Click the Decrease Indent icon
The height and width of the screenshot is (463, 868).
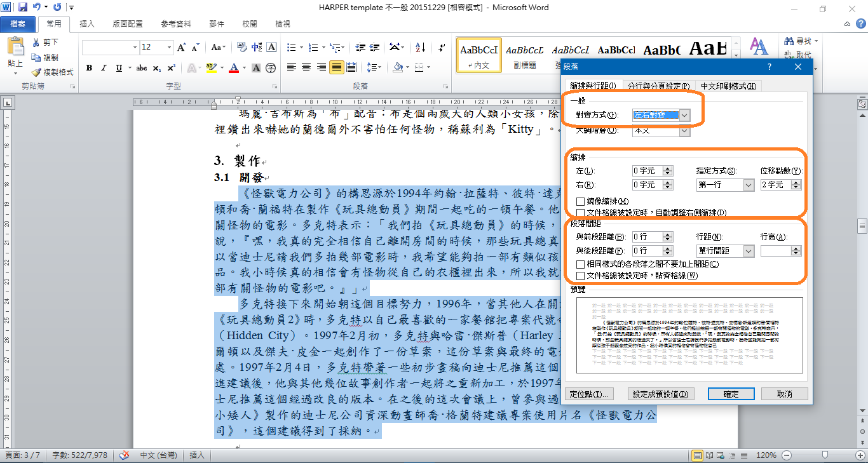pos(360,47)
